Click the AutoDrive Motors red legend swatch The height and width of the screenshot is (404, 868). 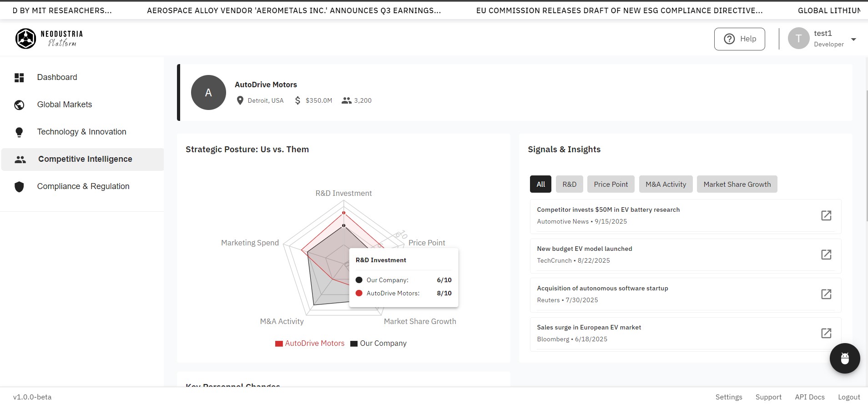coord(279,344)
